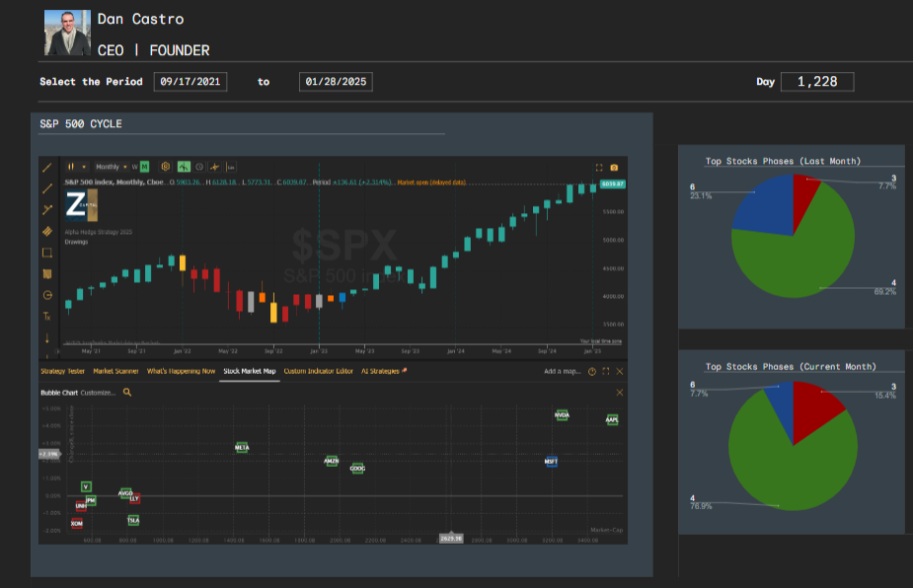Viewport: 913px width, 588px height.
Task: Open the AI Strategies tab
Action: point(383,371)
